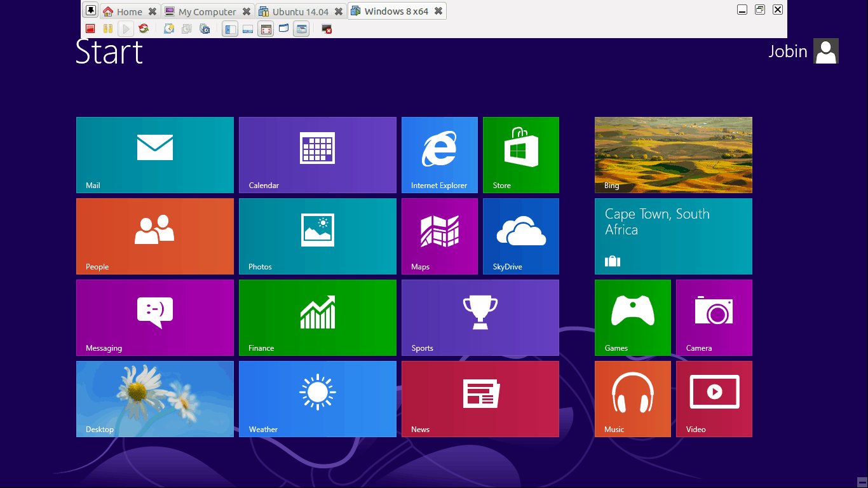This screenshot has height=488, width=868.
Task: Switch to the Ubuntu 14.04 tab
Action: coord(296,10)
